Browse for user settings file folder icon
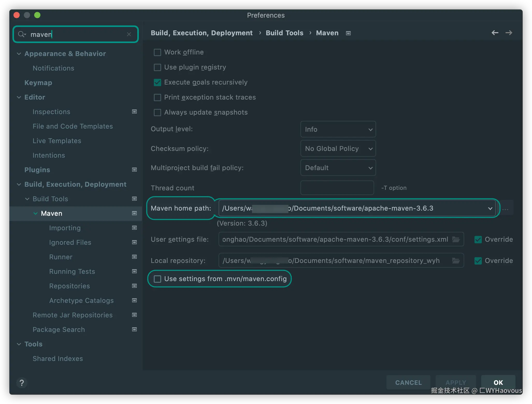 (456, 239)
